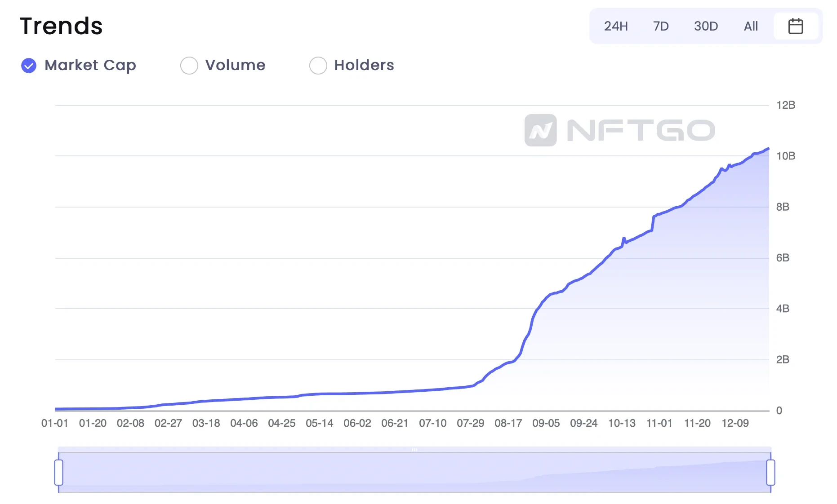
Task: Click the Trends heading
Action: click(x=61, y=26)
